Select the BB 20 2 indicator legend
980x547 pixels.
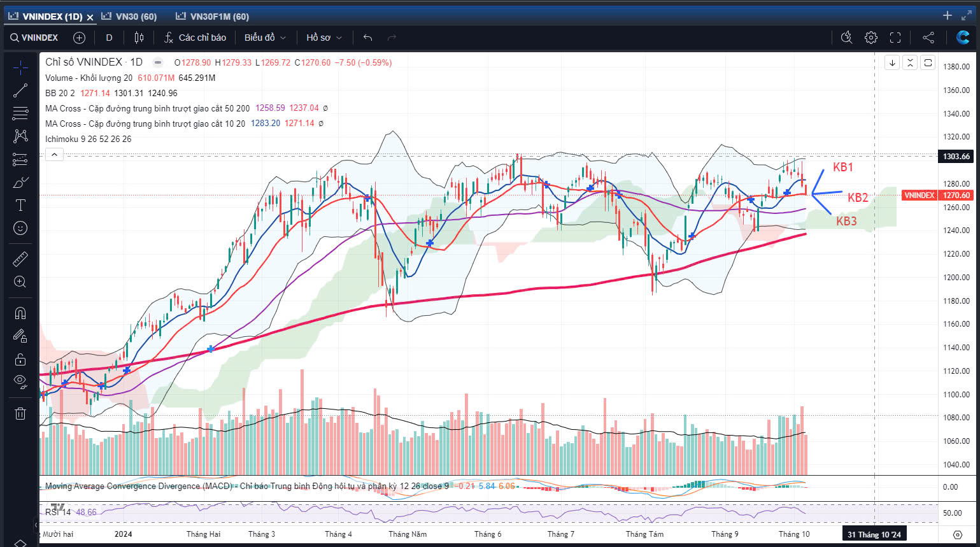60,93
